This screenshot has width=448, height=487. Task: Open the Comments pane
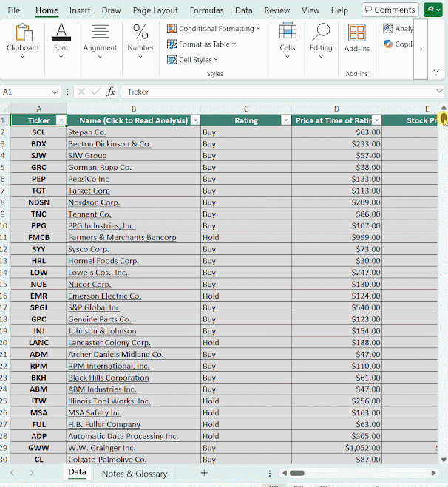(x=390, y=10)
